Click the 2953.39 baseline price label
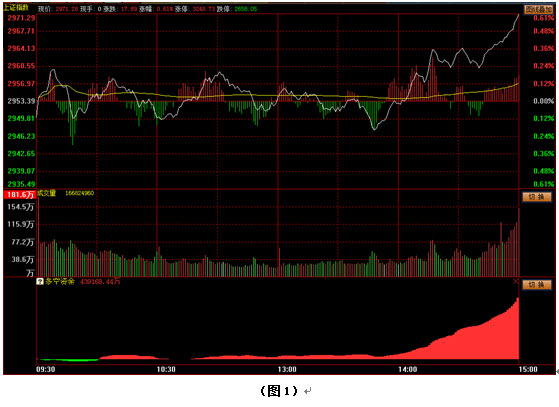The width and height of the screenshot is (559, 407). (21, 101)
